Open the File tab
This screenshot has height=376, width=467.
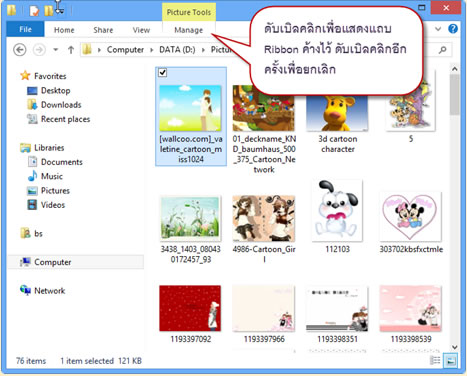25,29
